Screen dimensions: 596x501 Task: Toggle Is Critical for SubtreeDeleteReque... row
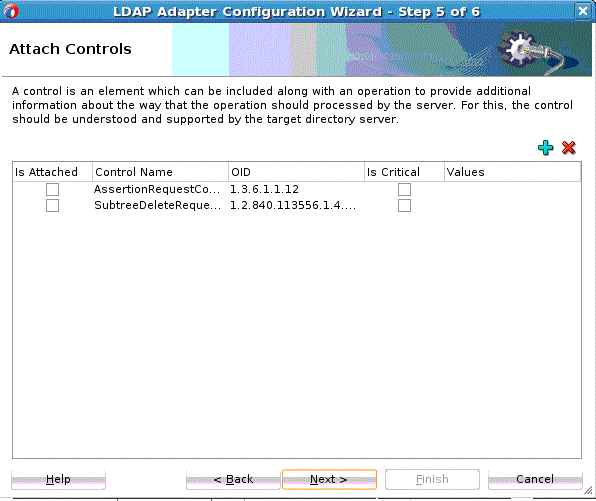click(x=404, y=205)
